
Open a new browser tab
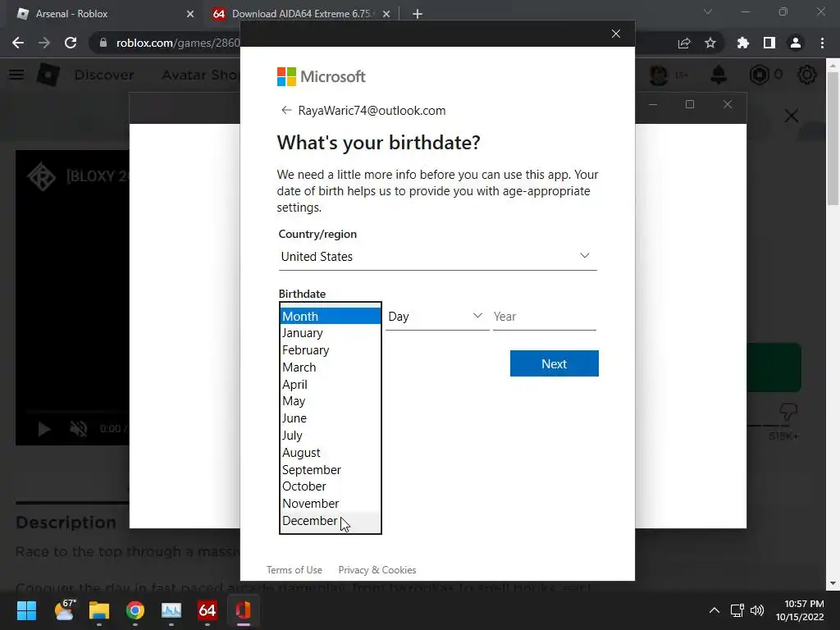(418, 14)
